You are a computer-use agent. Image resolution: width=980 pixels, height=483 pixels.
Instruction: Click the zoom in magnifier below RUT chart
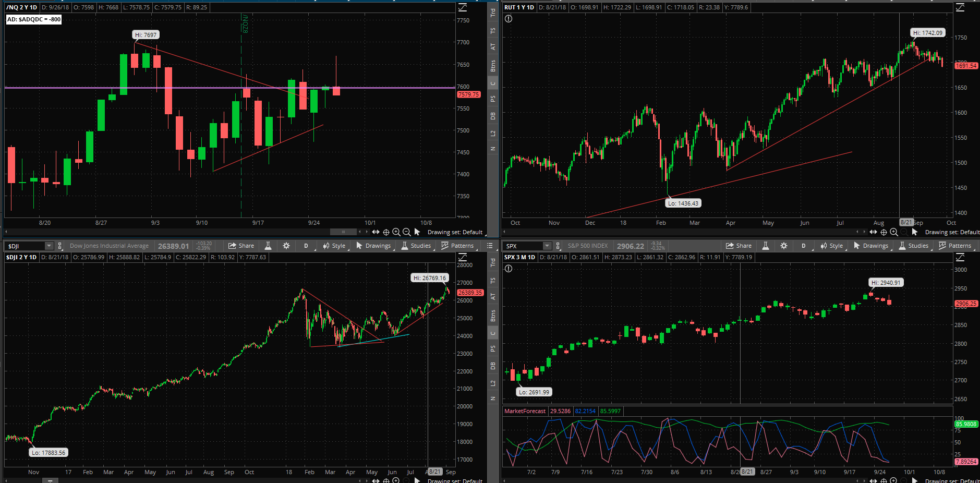pyautogui.click(x=894, y=232)
